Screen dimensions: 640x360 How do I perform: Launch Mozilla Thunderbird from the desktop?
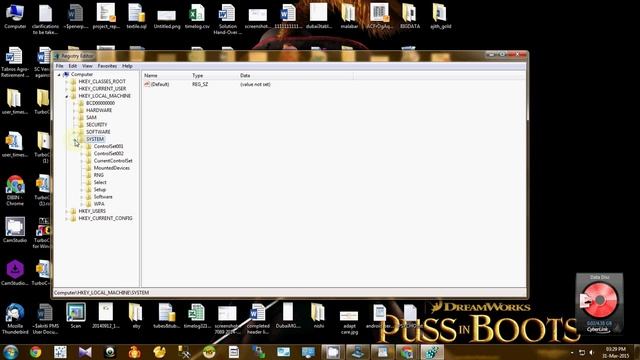(15, 318)
